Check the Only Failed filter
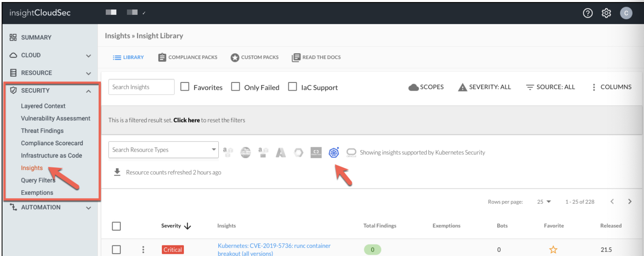Image resolution: width=644 pixels, height=256 pixels. pos(236,87)
